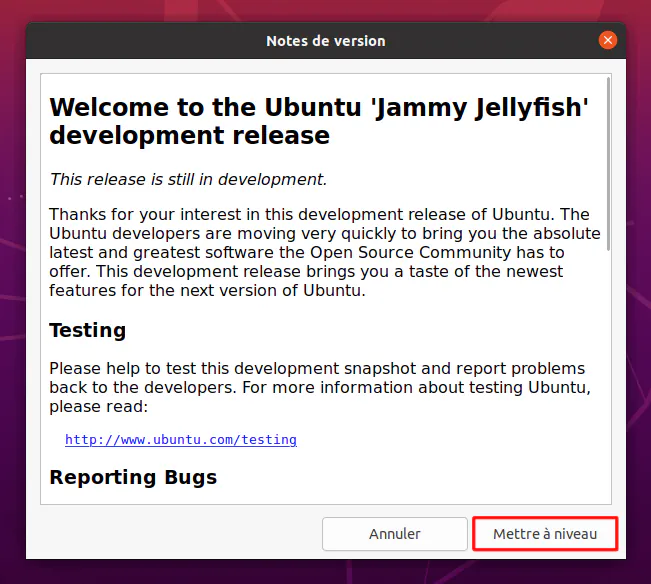Confirm with Mettre à niveau button
651x584 pixels.
(x=545, y=534)
